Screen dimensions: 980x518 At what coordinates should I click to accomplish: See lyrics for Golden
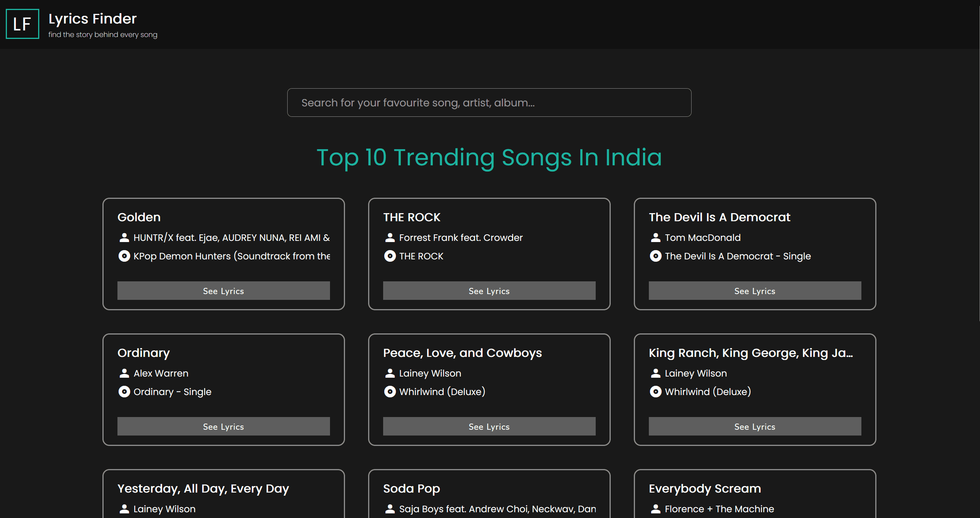point(223,291)
